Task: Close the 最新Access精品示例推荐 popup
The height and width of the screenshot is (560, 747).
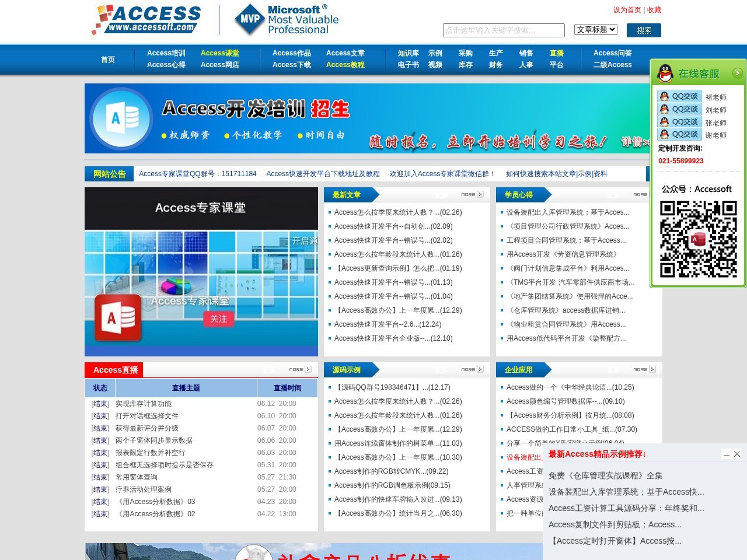Action: [737, 454]
